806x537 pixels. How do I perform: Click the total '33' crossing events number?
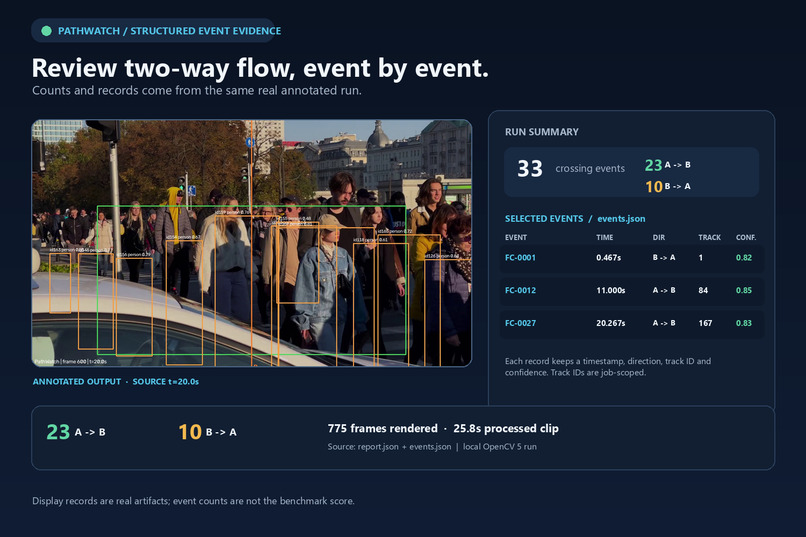tap(530, 169)
